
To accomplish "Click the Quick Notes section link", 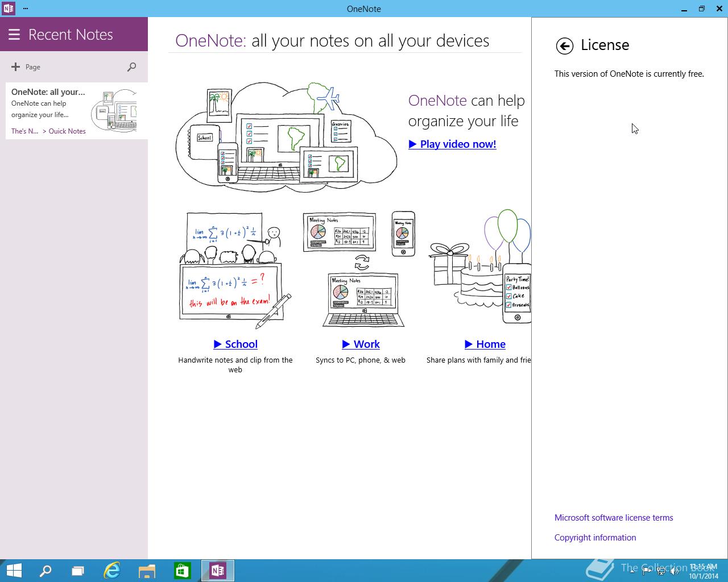I will click(x=67, y=131).
